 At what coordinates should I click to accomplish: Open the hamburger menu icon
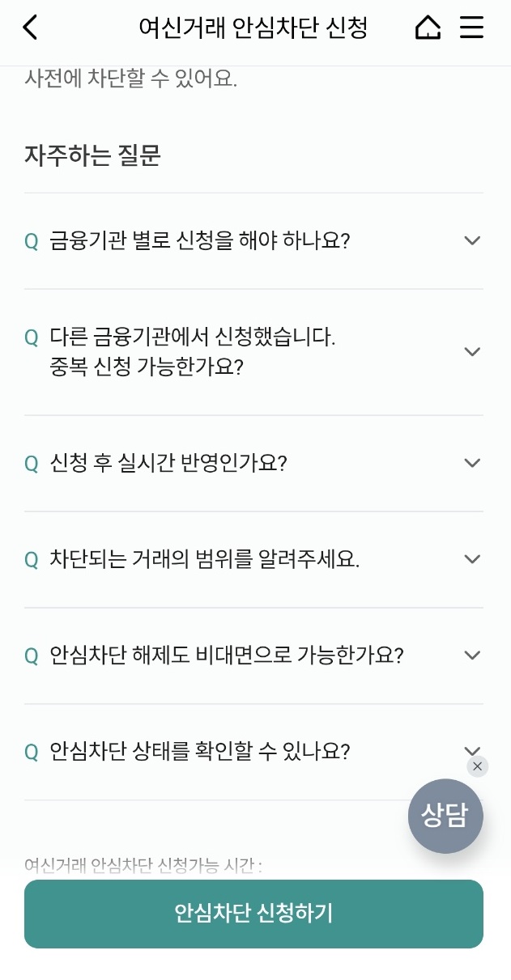pos(471,27)
